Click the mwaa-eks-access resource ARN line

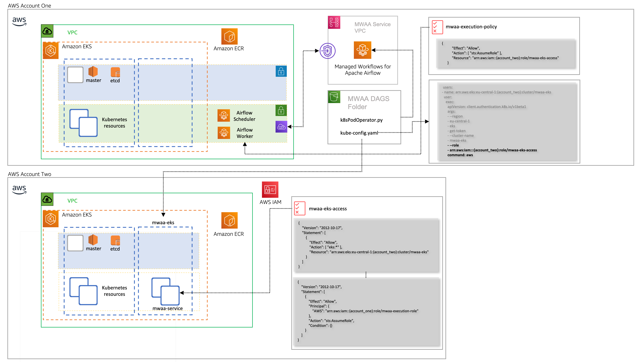(505, 58)
